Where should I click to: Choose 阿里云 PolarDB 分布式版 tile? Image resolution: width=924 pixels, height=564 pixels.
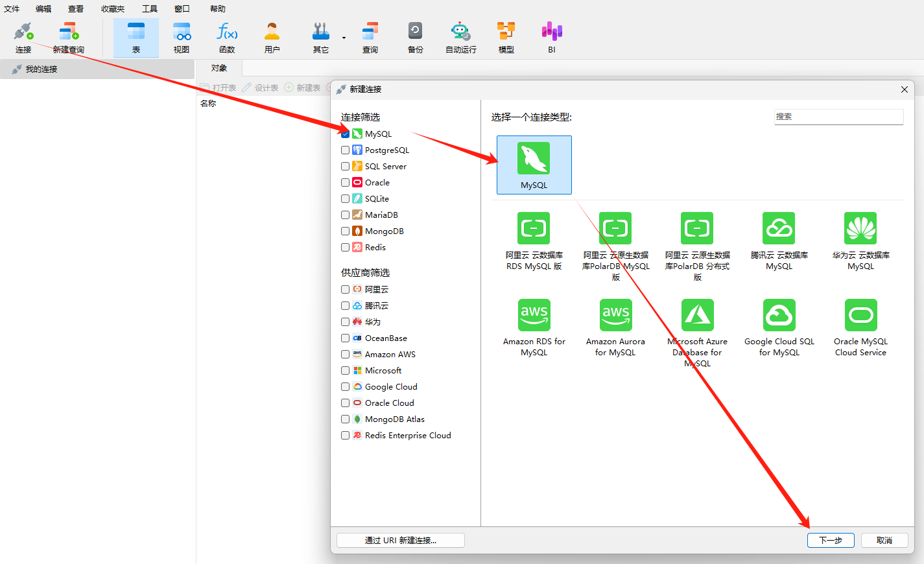pos(698,247)
